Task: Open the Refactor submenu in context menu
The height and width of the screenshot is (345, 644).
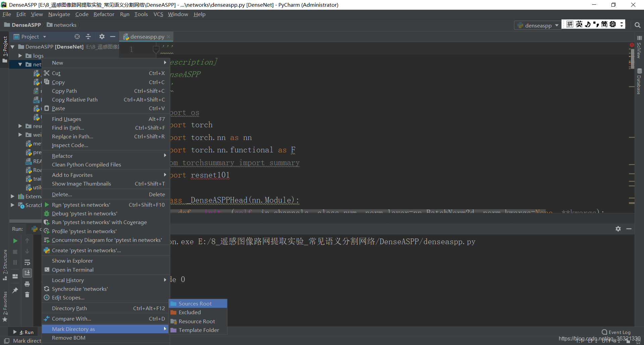Action: [x=106, y=156]
